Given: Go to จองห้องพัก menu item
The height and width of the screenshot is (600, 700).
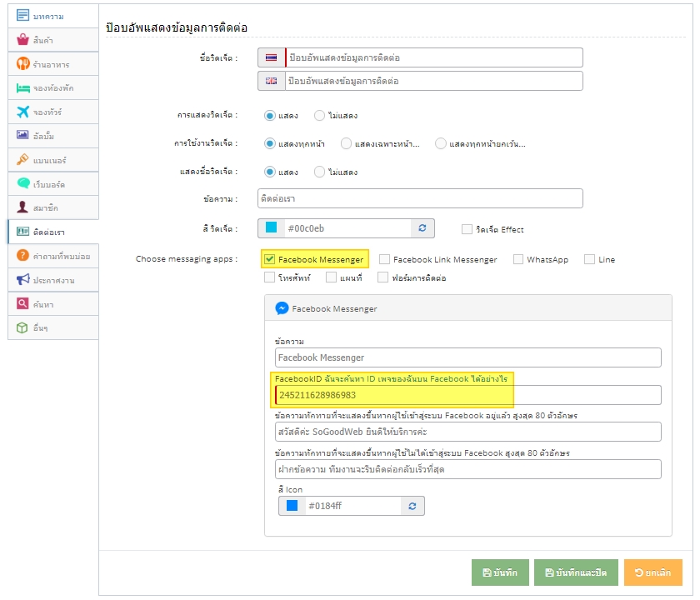Looking at the screenshot, I should pos(53,88).
